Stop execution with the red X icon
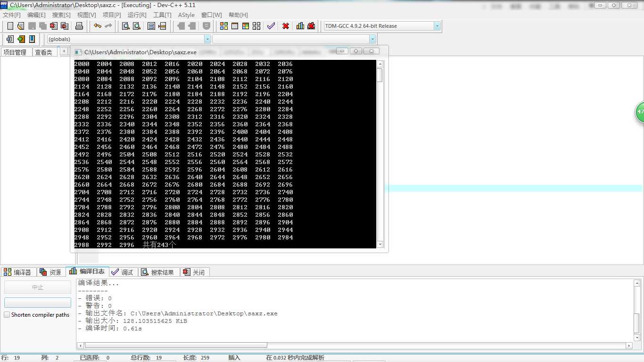This screenshot has width=644, height=362. coord(286,26)
